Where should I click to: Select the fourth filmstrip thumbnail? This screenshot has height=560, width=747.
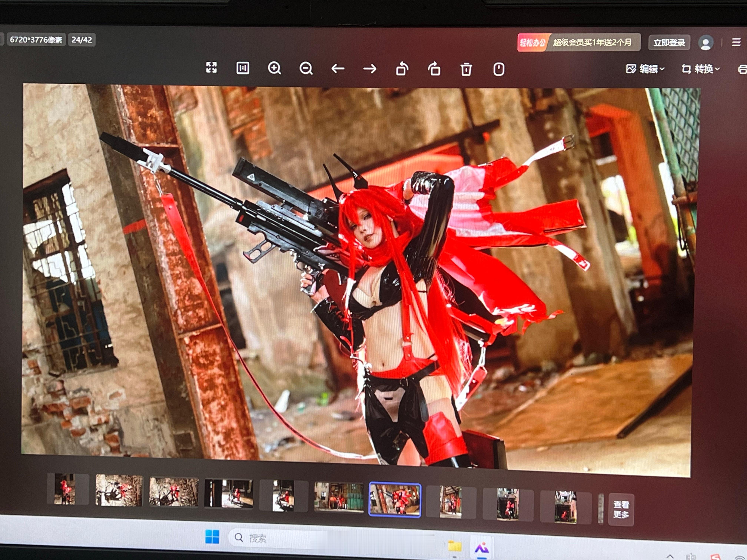pos(229,494)
